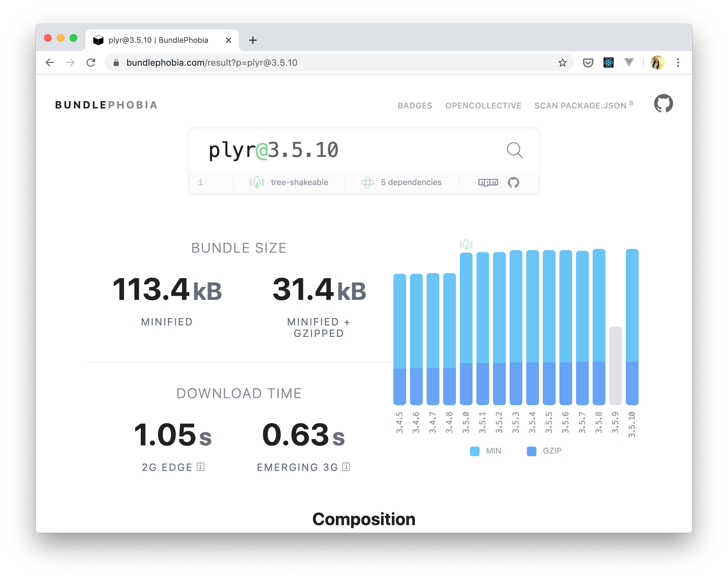Viewport: 728px width, 580px height.
Task: Click the 3.5.6 version bar
Action: 565,327
